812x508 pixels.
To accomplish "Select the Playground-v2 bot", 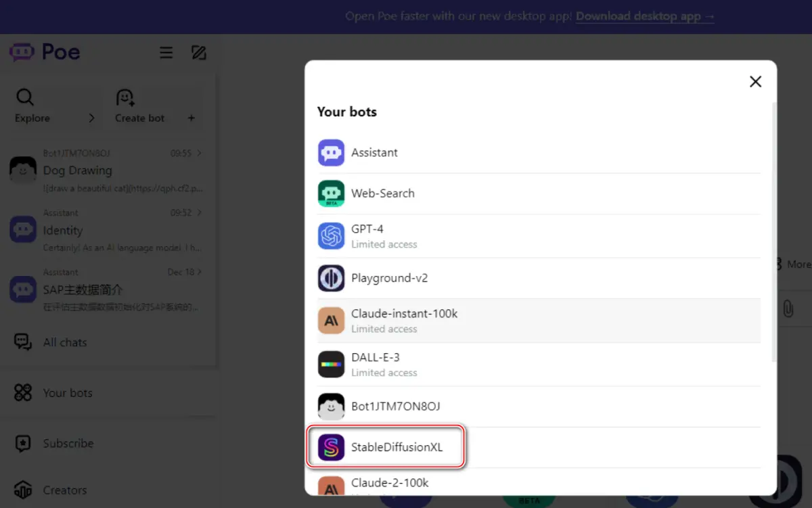I will [x=539, y=278].
